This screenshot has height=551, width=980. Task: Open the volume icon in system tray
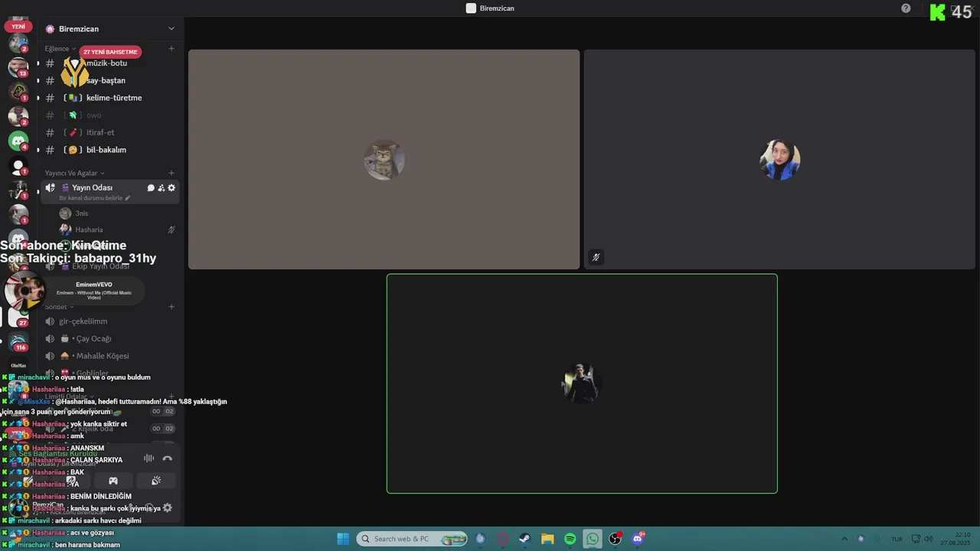928,539
